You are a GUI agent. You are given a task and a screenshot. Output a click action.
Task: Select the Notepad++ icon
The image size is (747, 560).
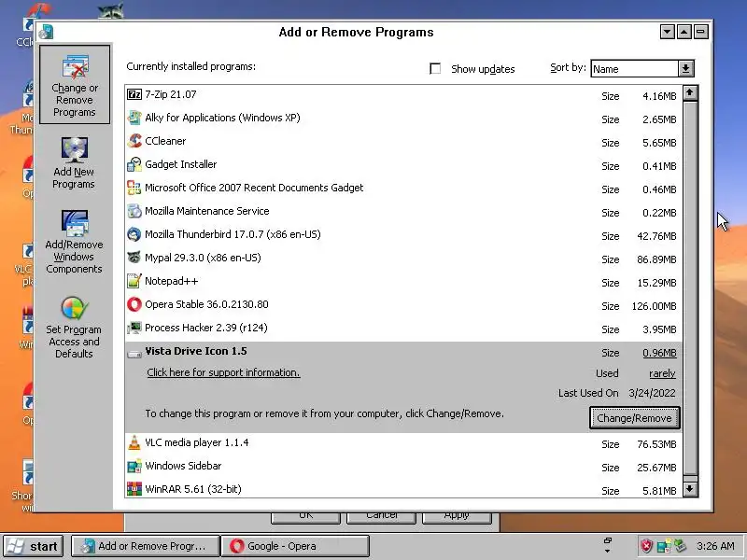point(134,281)
